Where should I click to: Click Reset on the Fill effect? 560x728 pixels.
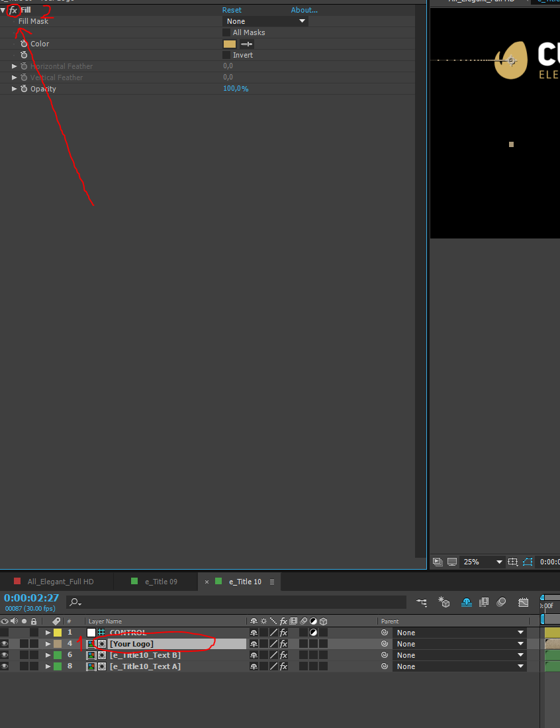[x=232, y=11]
